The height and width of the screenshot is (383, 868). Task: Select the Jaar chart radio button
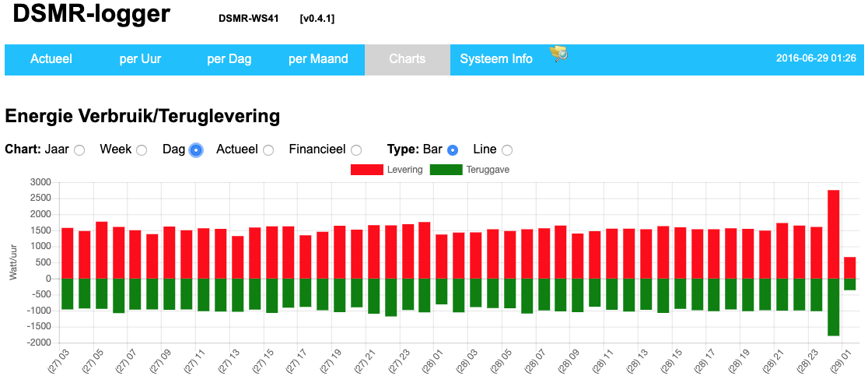[79, 150]
